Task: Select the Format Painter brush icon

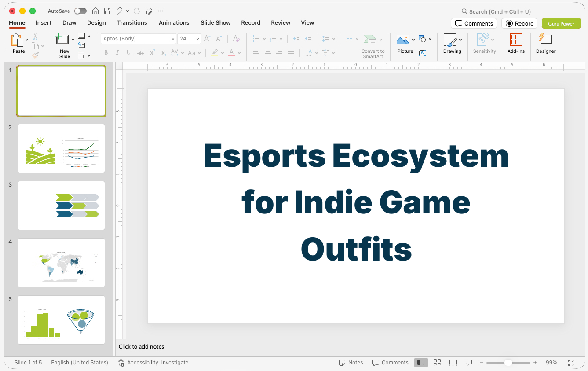Action: click(x=35, y=55)
